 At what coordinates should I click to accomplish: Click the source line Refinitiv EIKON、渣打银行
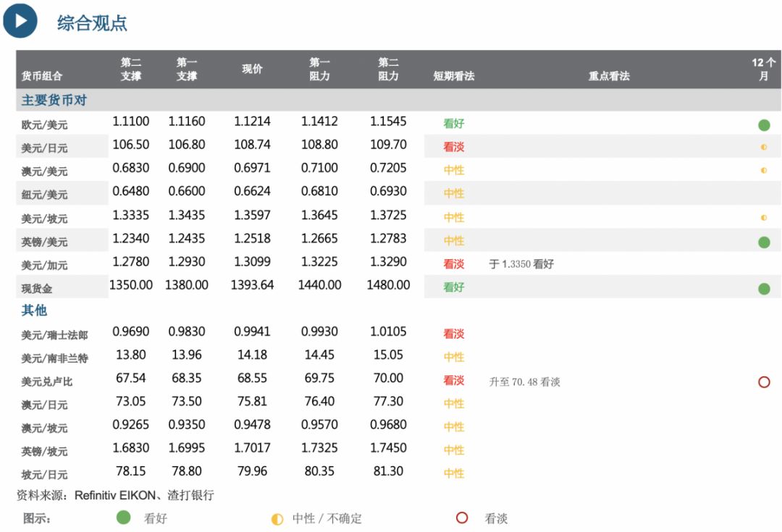115,495
